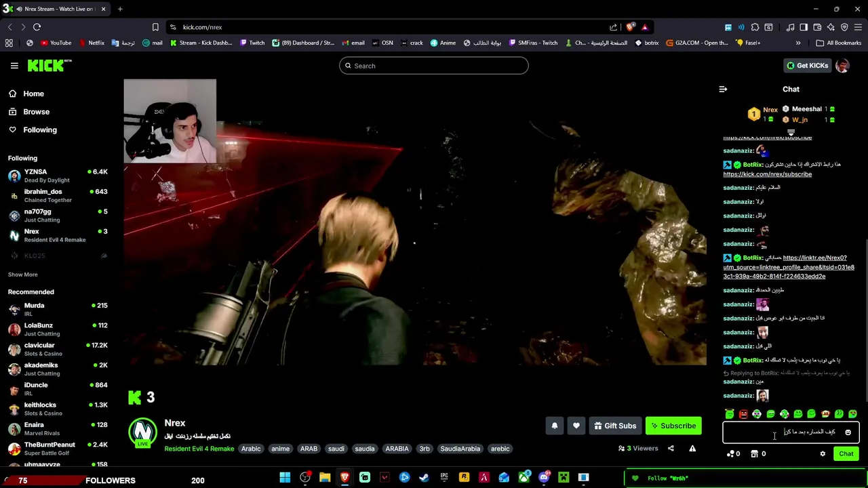Click the share page icon in address bar
The width and height of the screenshot is (868, 488).
(x=614, y=27)
